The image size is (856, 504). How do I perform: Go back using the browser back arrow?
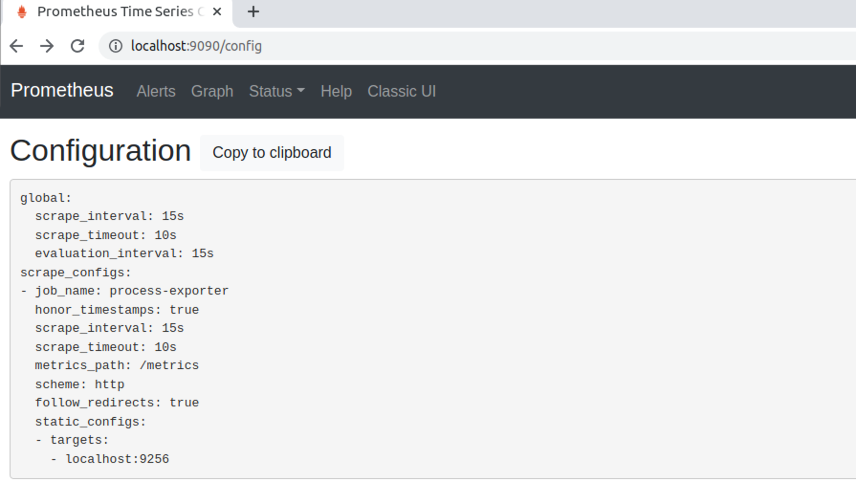click(x=16, y=46)
